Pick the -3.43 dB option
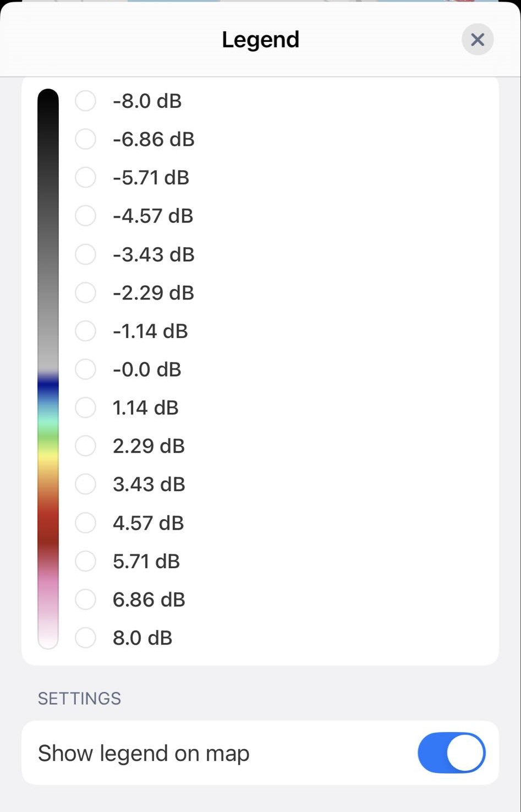This screenshot has width=521, height=812. coord(85,254)
